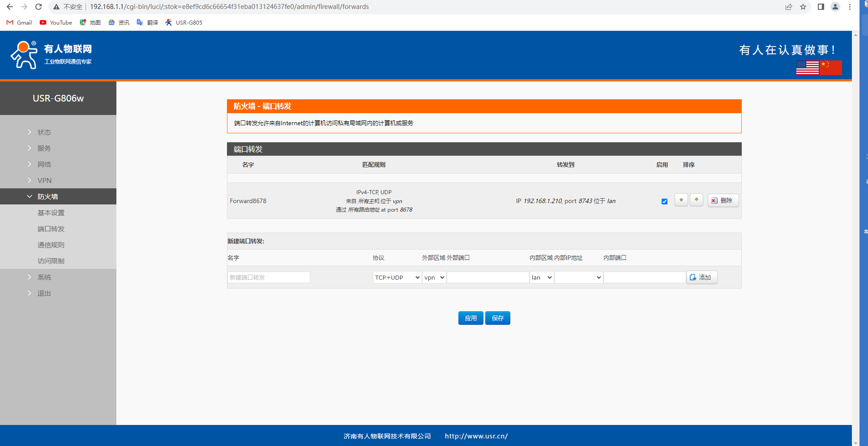Open 基本设置 in the firewall submenu
Screen dimensions: 868x446
click(51, 212)
